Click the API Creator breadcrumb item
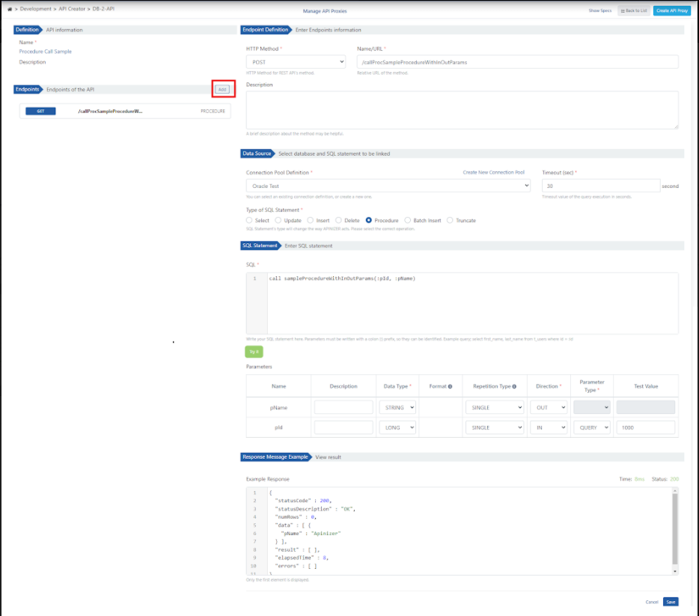The image size is (699, 616). pyautogui.click(x=73, y=9)
